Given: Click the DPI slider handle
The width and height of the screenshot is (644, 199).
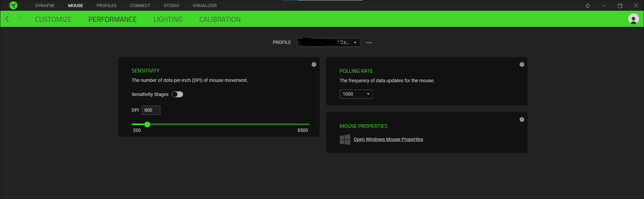Looking at the screenshot, I should tap(147, 125).
